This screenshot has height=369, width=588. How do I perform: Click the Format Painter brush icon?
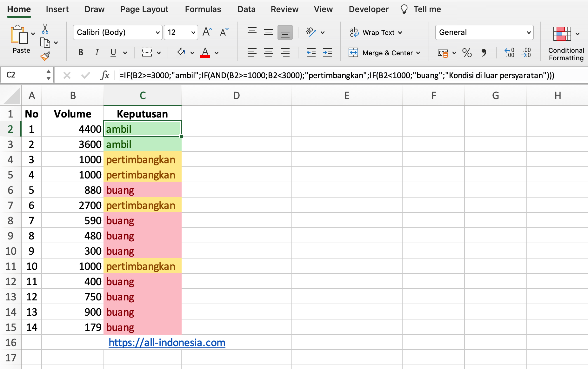tap(45, 56)
